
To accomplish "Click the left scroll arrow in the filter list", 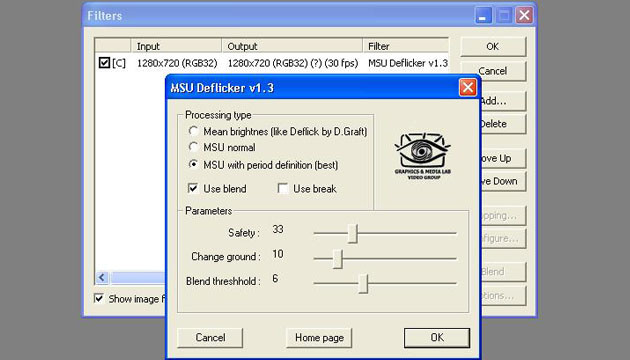I will tap(102, 277).
